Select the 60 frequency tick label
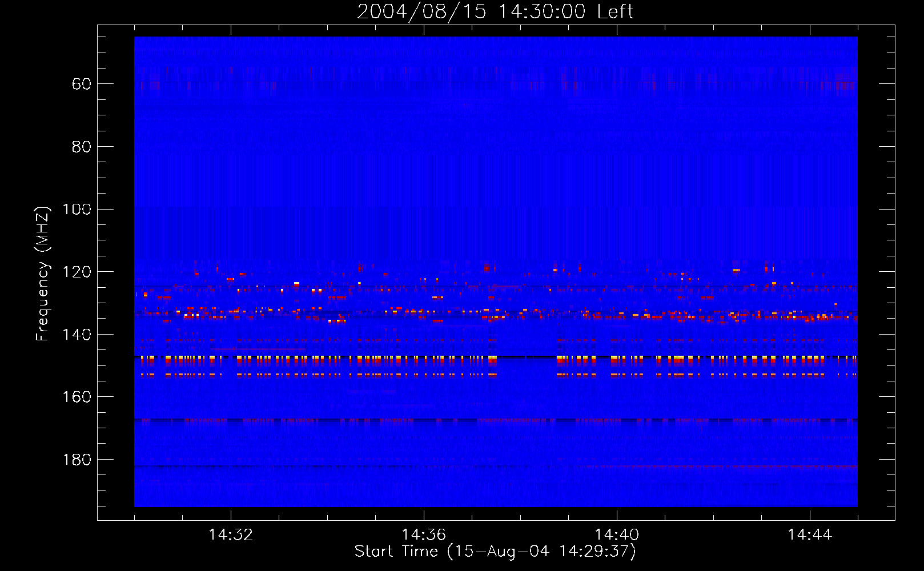The width and height of the screenshot is (924, 571). click(x=82, y=84)
